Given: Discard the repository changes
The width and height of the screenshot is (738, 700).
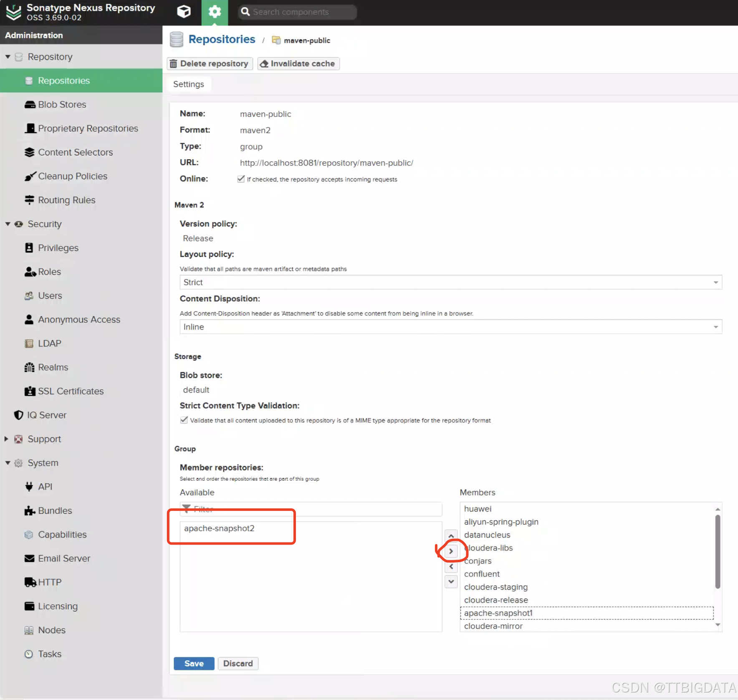Looking at the screenshot, I should click(x=238, y=664).
